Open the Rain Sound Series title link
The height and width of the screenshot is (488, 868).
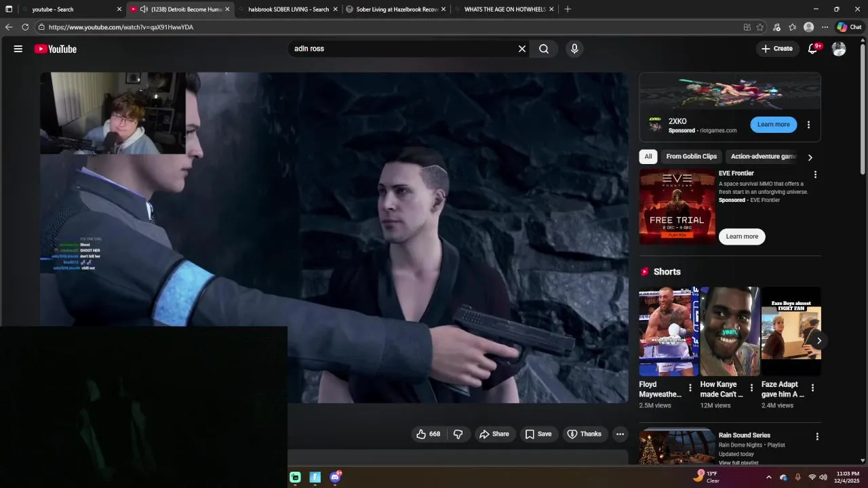744,436
